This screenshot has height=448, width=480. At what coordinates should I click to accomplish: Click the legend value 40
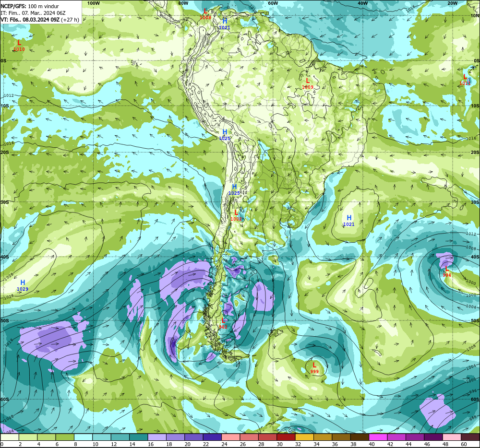(x=372, y=444)
